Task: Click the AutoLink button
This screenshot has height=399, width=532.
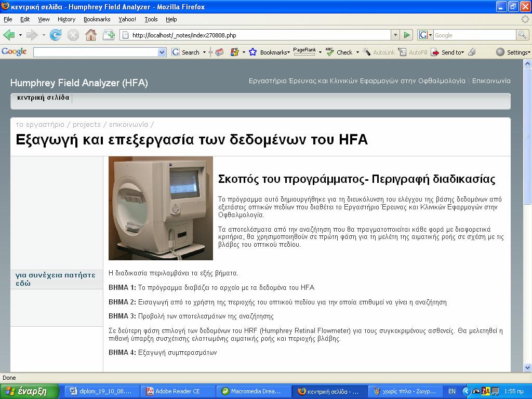Action: pyautogui.click(x=378, y=52)
